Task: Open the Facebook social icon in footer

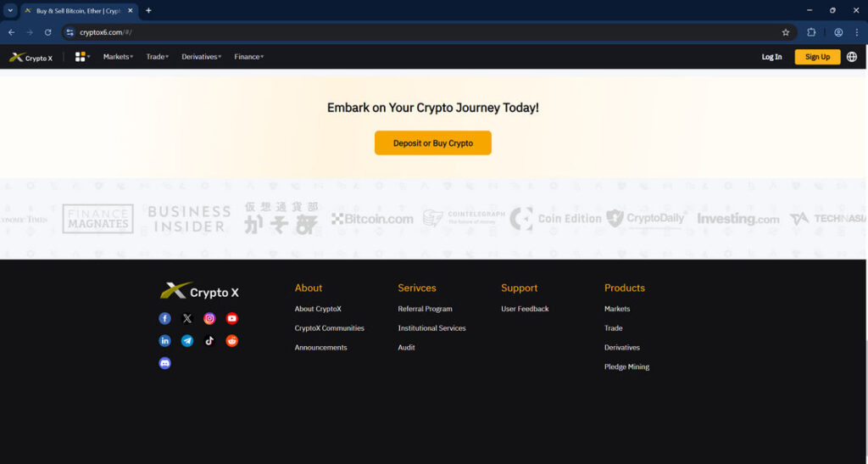Action: [x=165, y=318]
